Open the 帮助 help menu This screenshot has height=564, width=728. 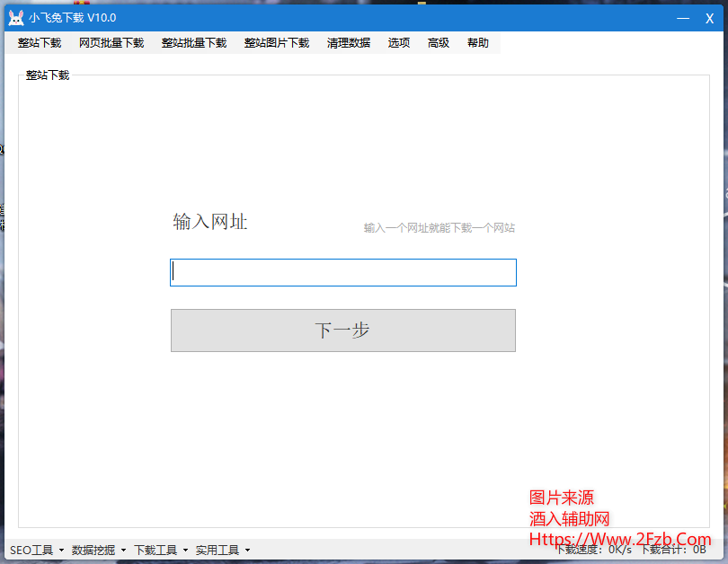[477, 42]
